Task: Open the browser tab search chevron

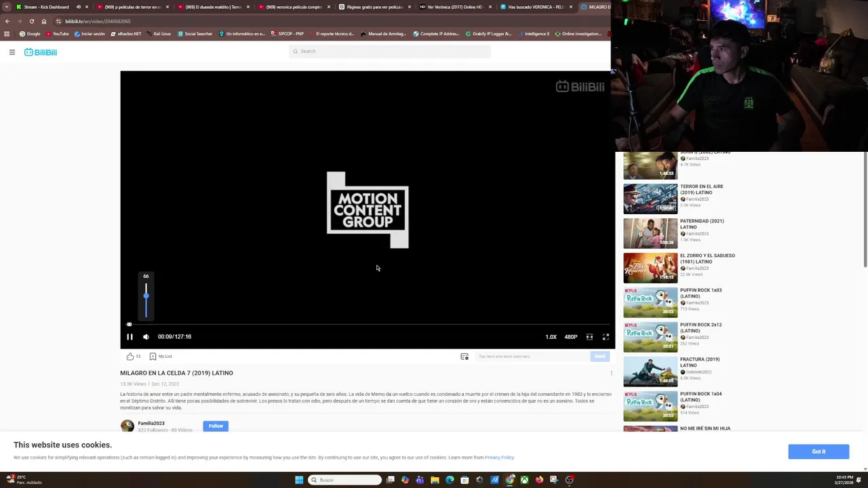Action: 7,7
